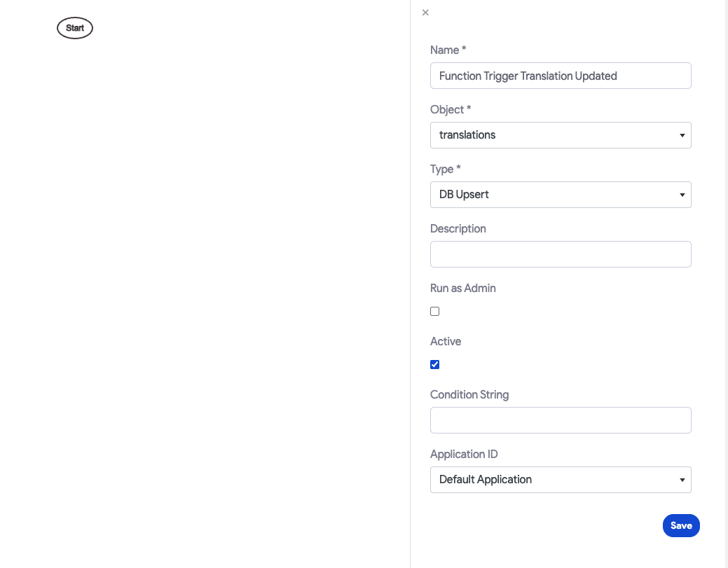Enable the Run as Admin checkbox
Viewport: 728px width, 568px height.
pyautogui.click(x=434, y=311)
